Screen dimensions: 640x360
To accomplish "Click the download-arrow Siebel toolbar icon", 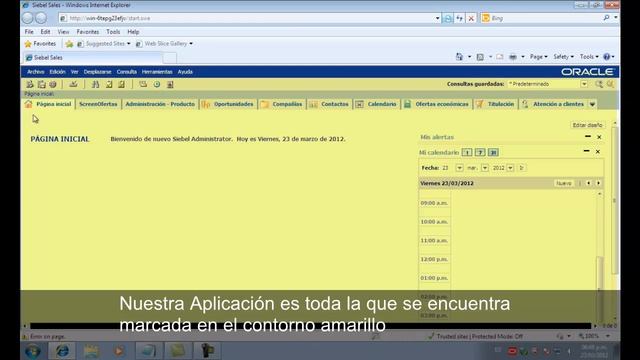I will coord(73,84).
